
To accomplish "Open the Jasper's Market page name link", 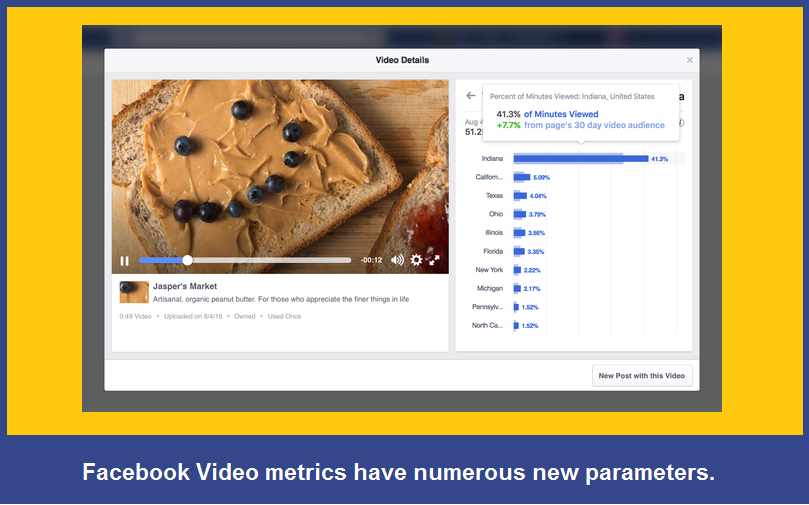I will tap(184, 286).
